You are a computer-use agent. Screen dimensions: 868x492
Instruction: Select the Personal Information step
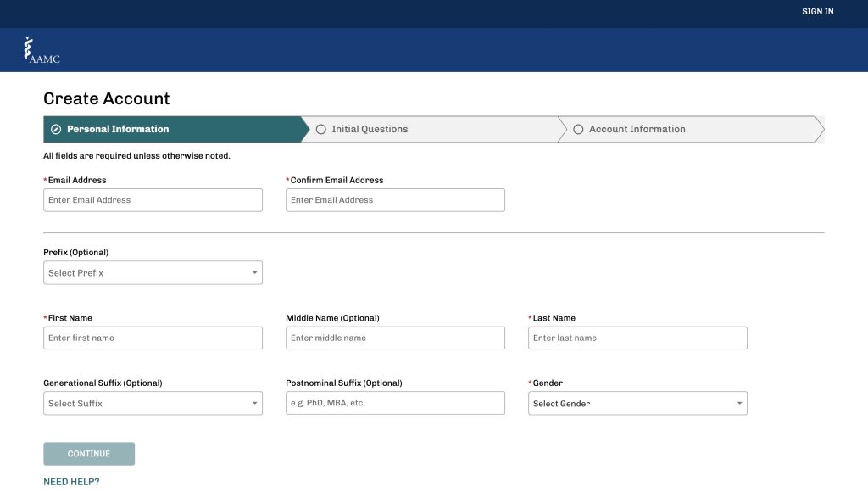click(x=118, y=130)
